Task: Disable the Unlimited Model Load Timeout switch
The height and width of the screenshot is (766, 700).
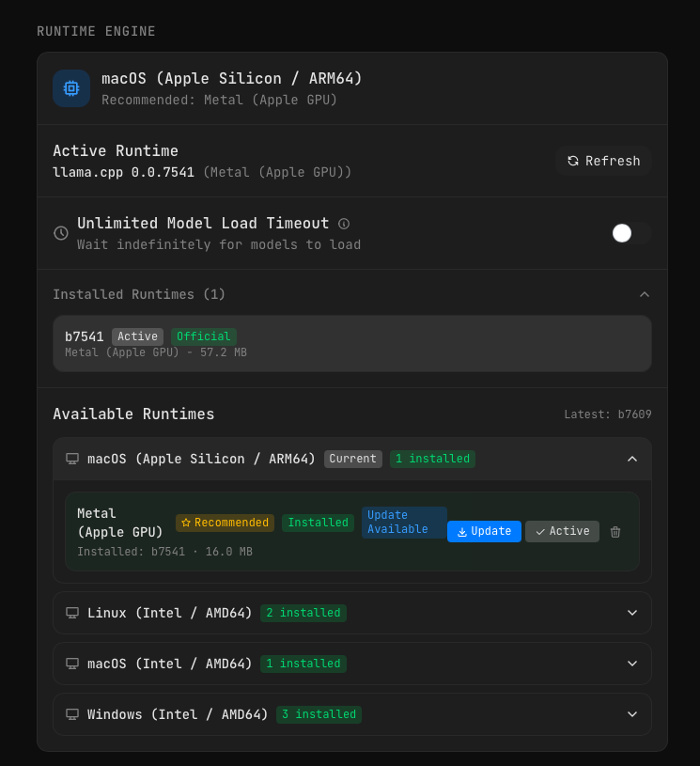Action: [x=630, y=233]
